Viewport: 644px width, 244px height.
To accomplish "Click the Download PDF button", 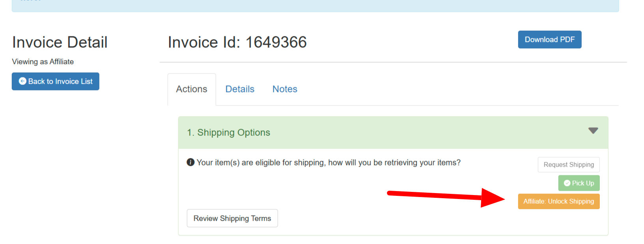I will 549,39.
